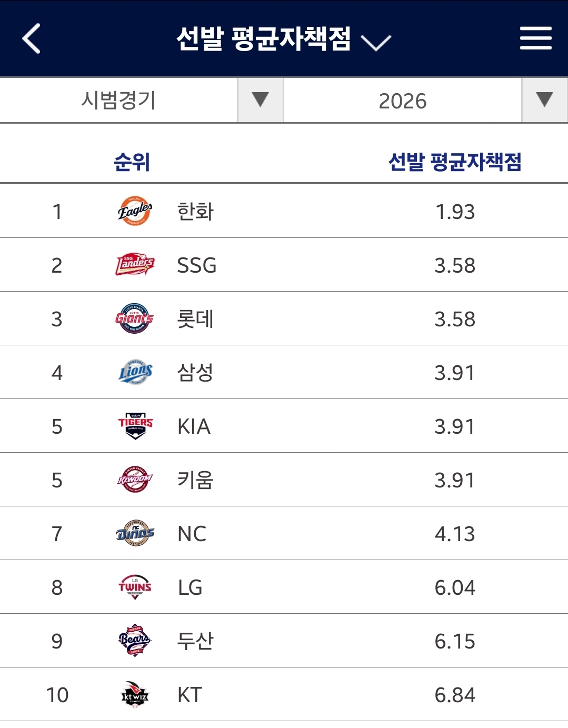The height and width of the screenshot is (728, 568).
Task: Click the KIA Tigers logo
Action: point(135,426)
